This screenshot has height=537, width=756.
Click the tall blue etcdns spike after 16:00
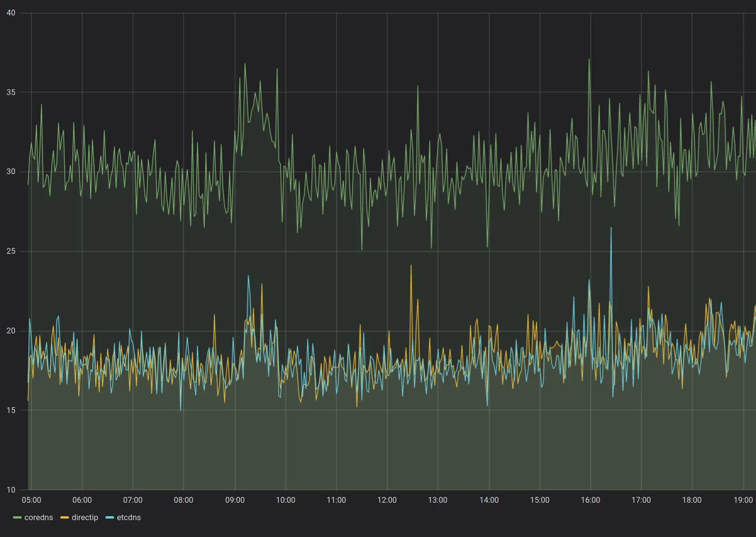(611, 228)
